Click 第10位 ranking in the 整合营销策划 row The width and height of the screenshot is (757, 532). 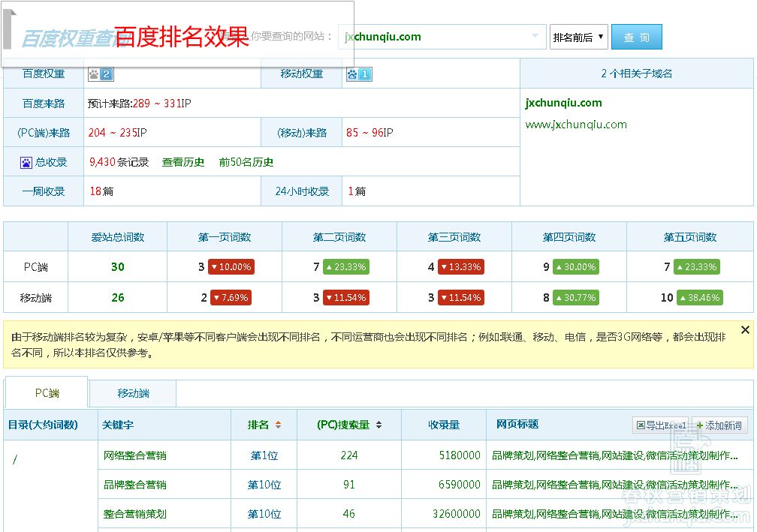[x=264, y=514]
